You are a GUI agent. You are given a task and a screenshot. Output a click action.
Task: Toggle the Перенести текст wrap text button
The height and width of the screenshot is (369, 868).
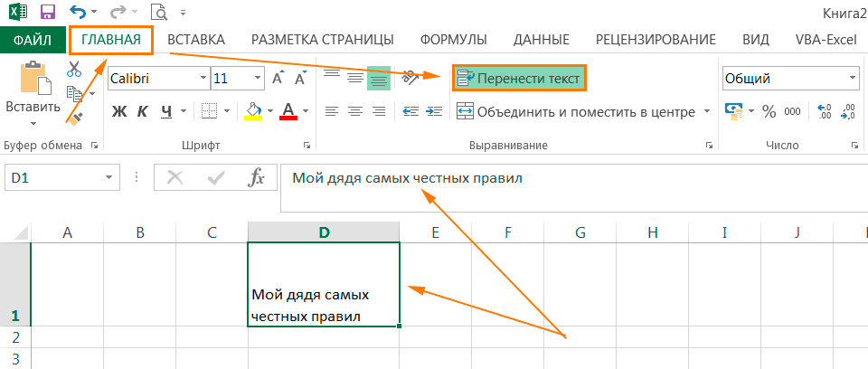(x=519, y=79)
